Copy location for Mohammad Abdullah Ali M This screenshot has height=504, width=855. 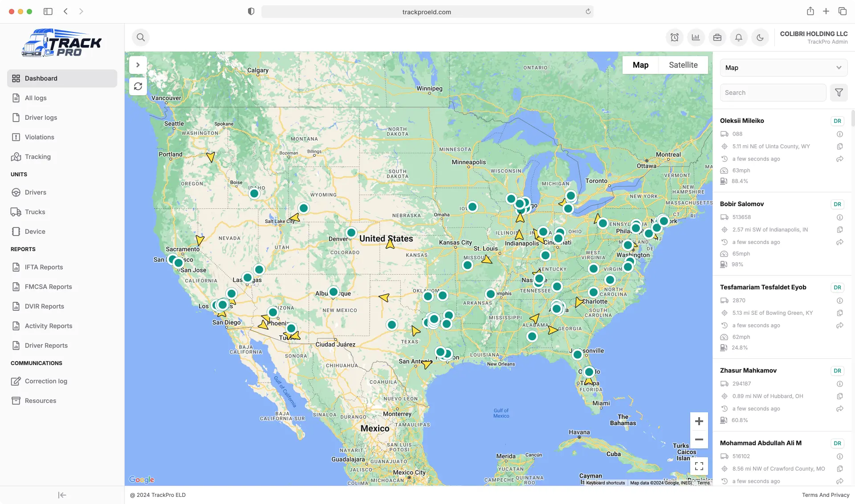(840, 469)
